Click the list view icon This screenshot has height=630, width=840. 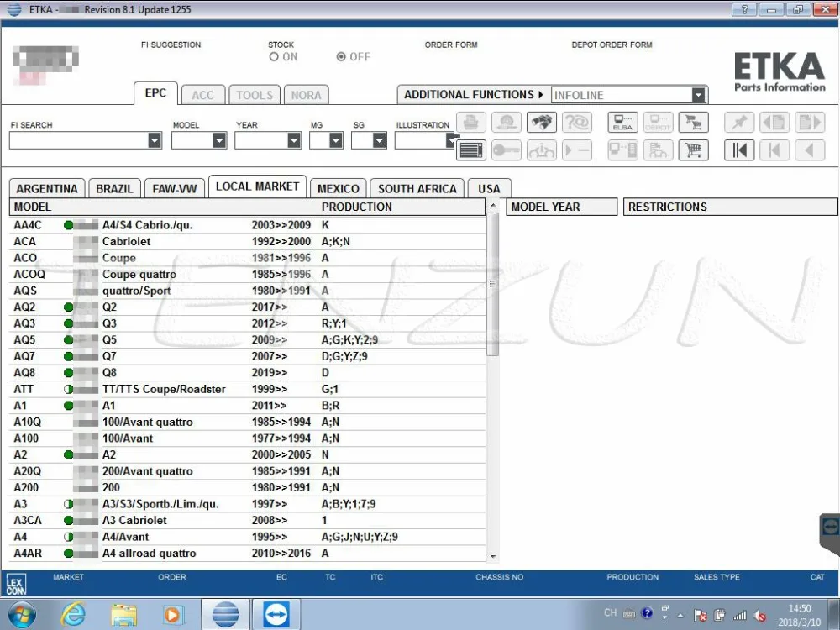471,150
